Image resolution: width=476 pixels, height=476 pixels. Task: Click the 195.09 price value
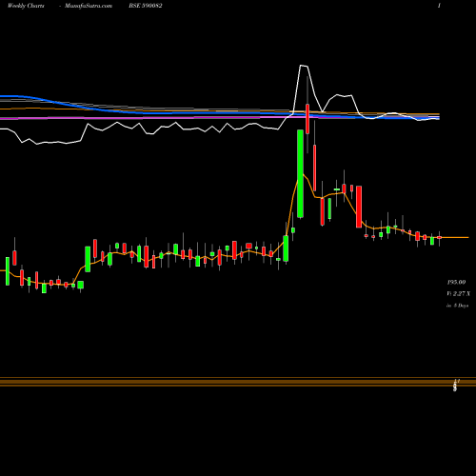(456, 282)
